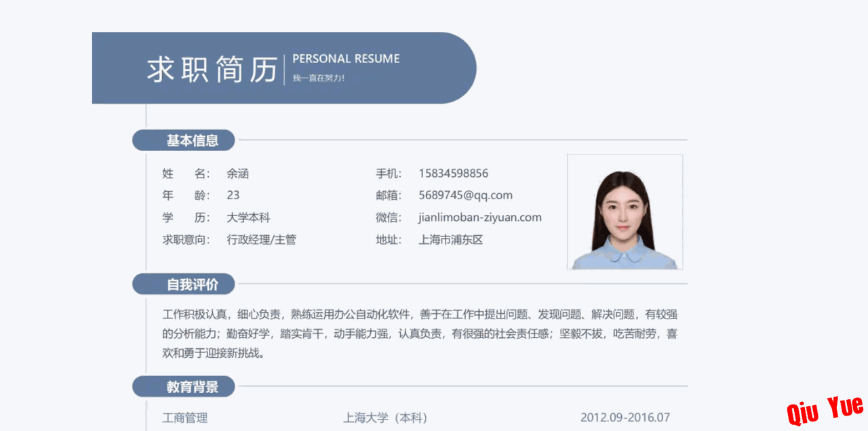Click the resume portrait photo
The width and height of the screenshot is (868, 431).
point(625,212)
